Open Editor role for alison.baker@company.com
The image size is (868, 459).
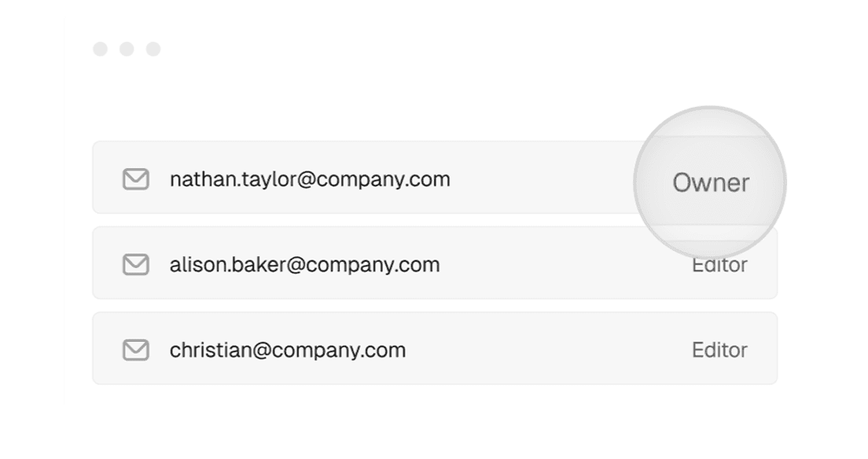pyautogui.click(x=719, y=265)
